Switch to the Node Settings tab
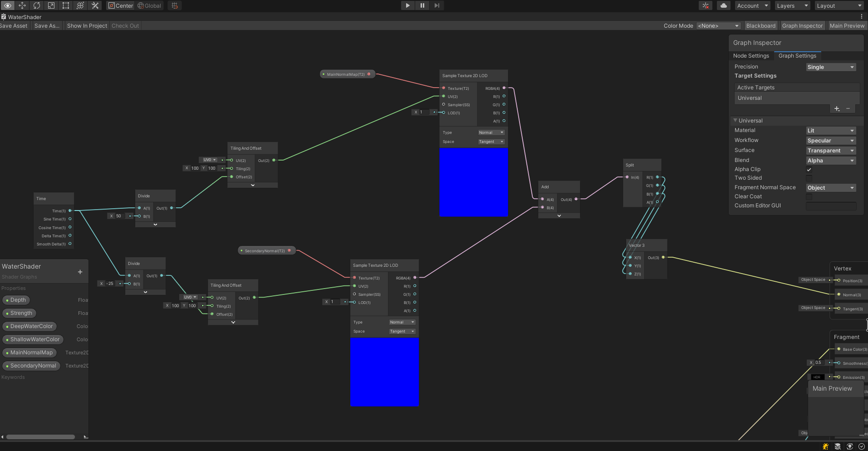Screen dimensions: 868x451 pyautogui.click(x=751, y=55)
